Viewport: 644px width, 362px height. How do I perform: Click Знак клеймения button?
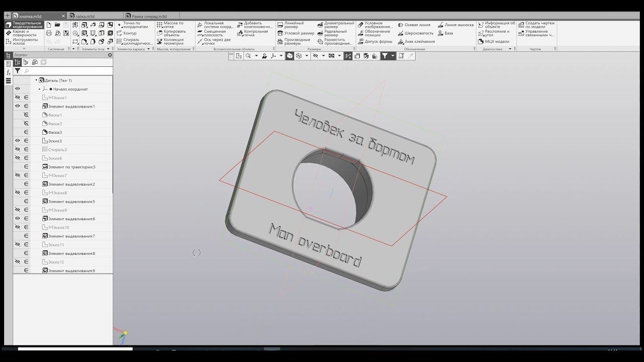click(x=416, y=42)
